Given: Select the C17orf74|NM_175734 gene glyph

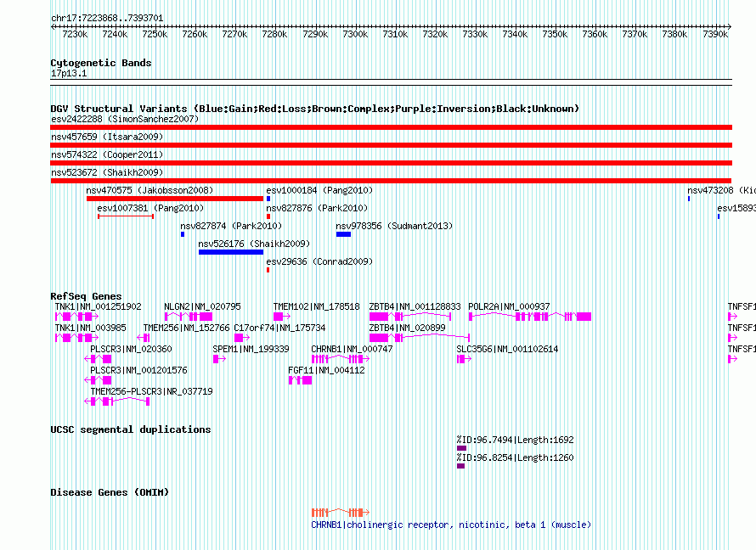Looking at the screenshot, I should (242, 338).
